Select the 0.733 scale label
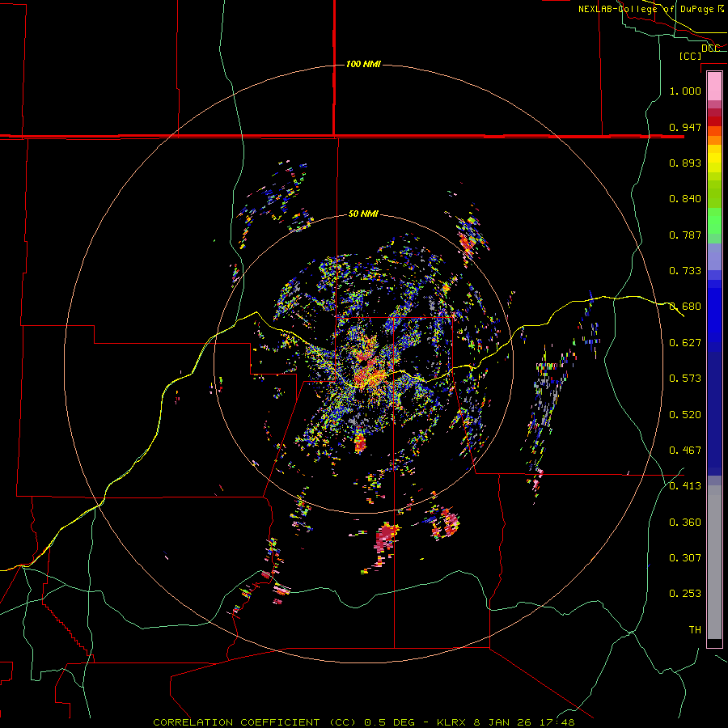 point(685,271)
